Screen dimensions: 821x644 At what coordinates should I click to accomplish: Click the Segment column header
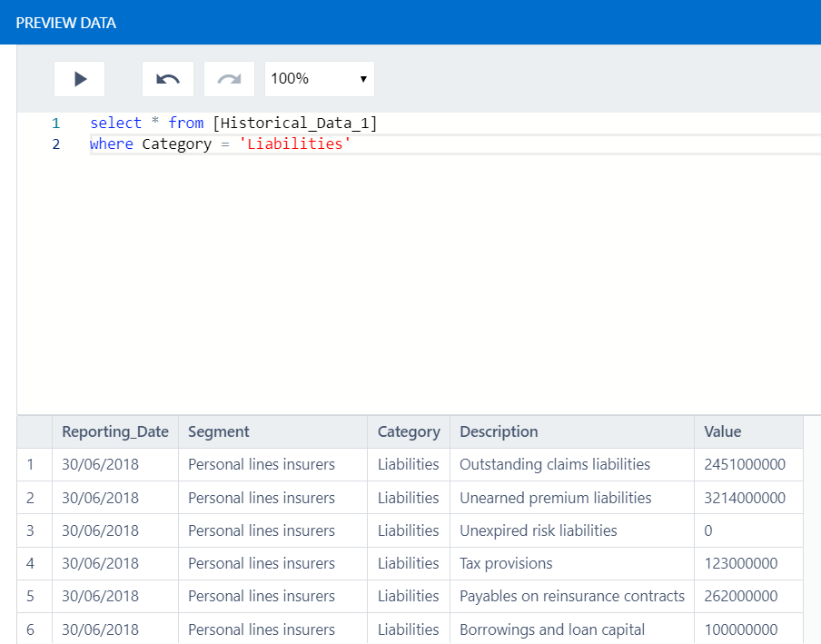click(x=219, y=431)
